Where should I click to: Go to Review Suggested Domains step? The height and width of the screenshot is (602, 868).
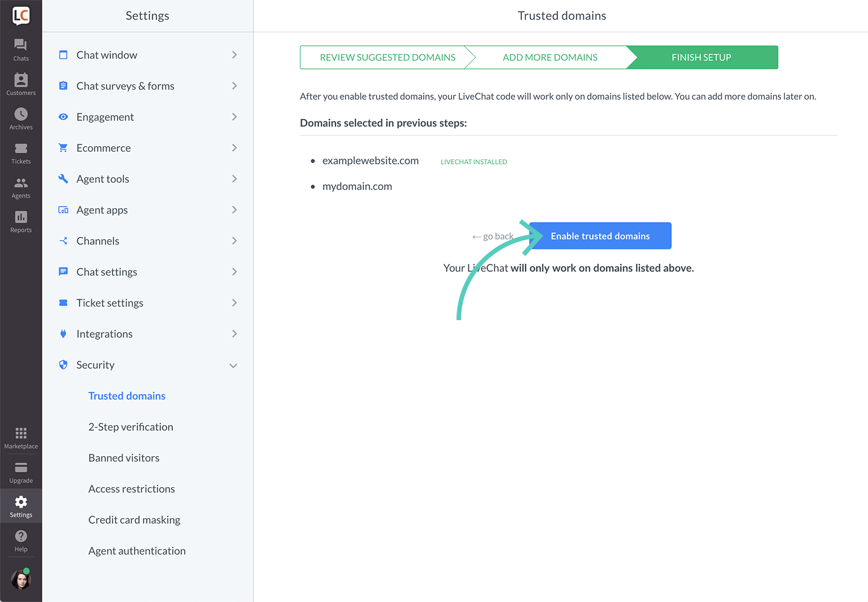[x=388, y=57]
